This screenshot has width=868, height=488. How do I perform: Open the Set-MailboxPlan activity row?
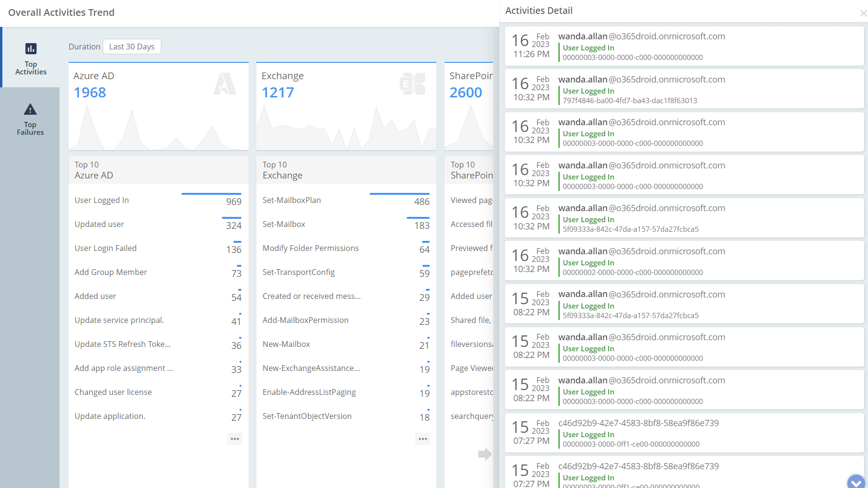pyautogui.click(x=291, y=200)
